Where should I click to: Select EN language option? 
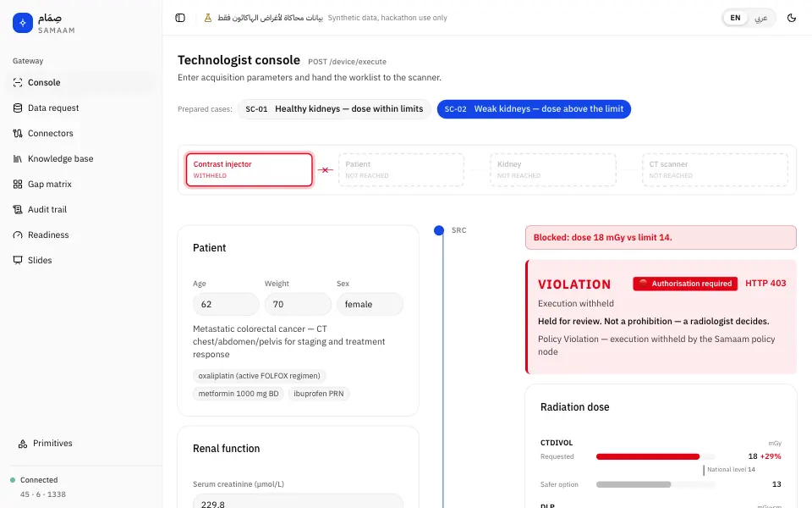tap(735, 18)
